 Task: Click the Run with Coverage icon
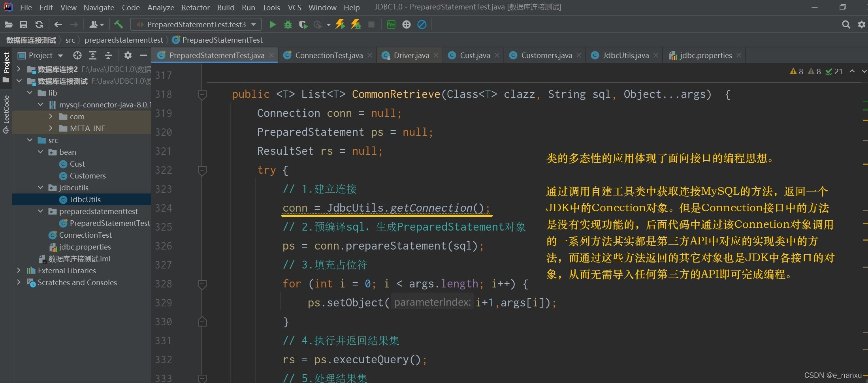[x=303, y=24]
